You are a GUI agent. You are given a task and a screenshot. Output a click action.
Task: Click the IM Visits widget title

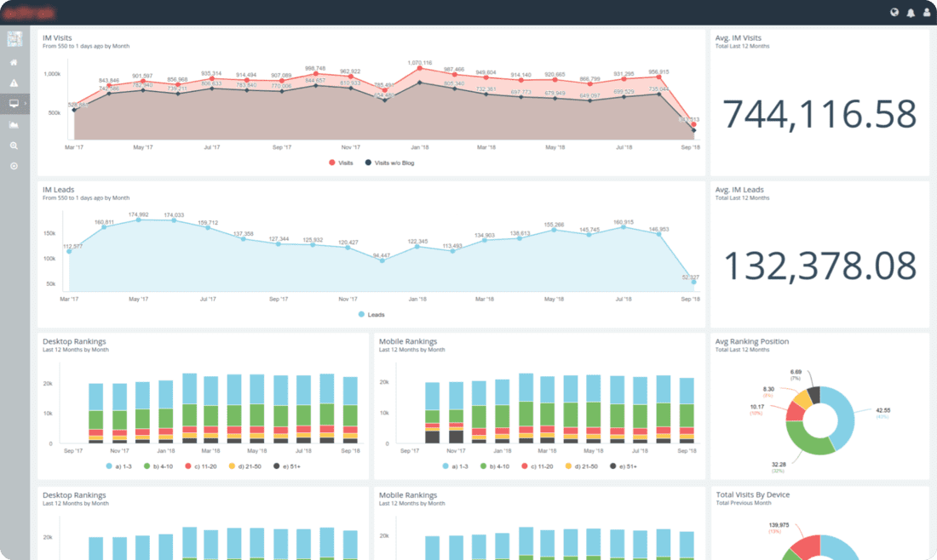click(x=57, y=37)
